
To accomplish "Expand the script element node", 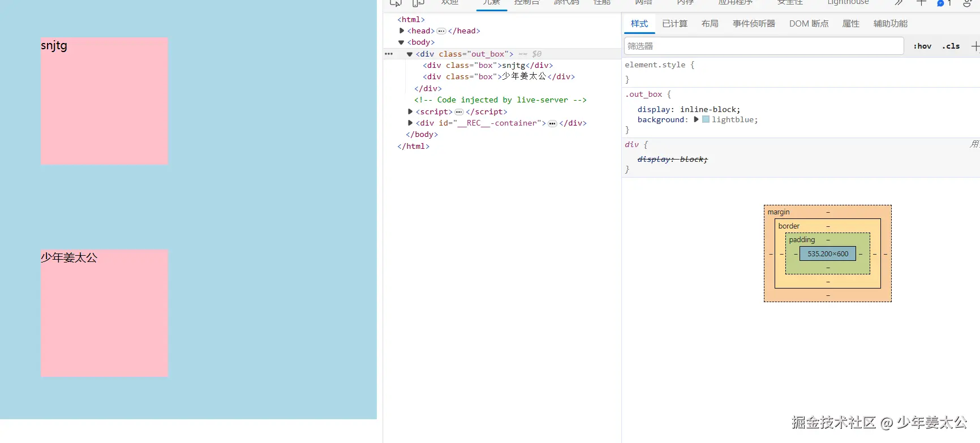I will (x=410, y=111).
